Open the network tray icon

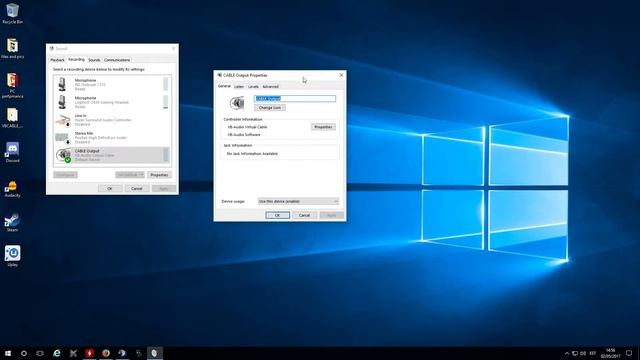[x=575, y=353]
